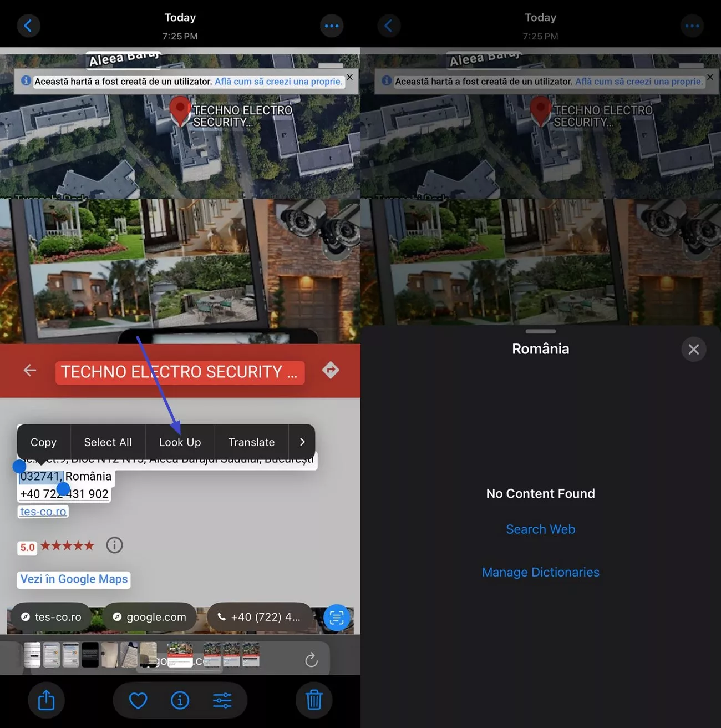Open Manage Dictionaries

[540, 572]
